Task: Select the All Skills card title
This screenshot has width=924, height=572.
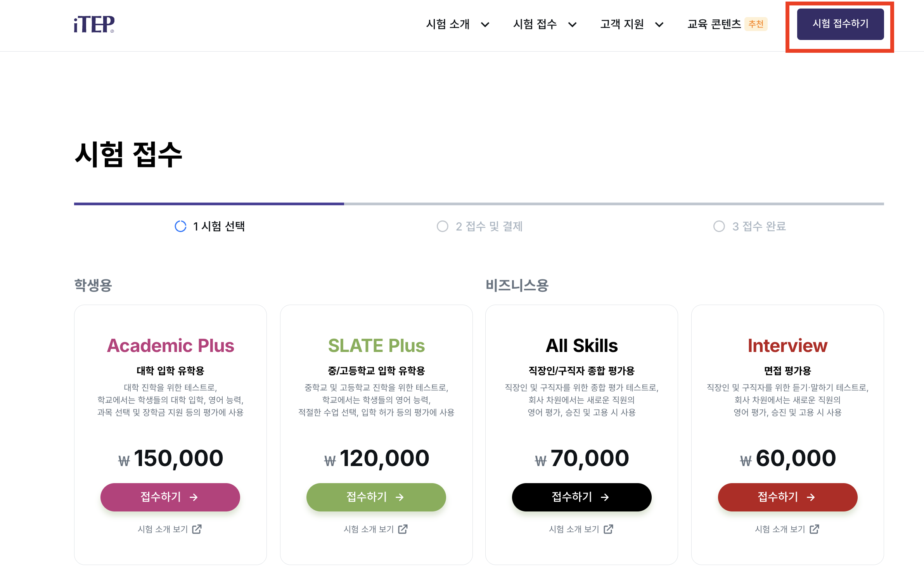Action: click(x=581, y=345)
